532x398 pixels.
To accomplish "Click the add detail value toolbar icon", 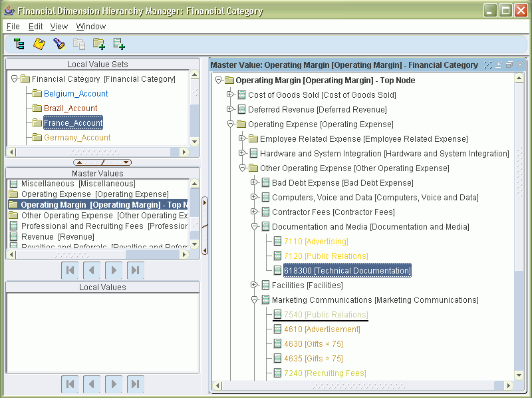I will click(119, 44).
